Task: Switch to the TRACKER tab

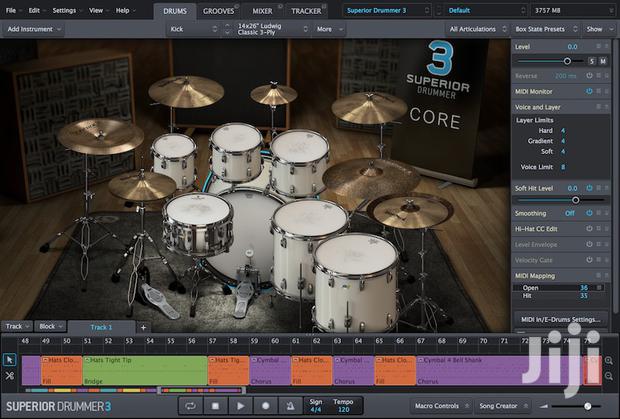Action: pos(306,11)
